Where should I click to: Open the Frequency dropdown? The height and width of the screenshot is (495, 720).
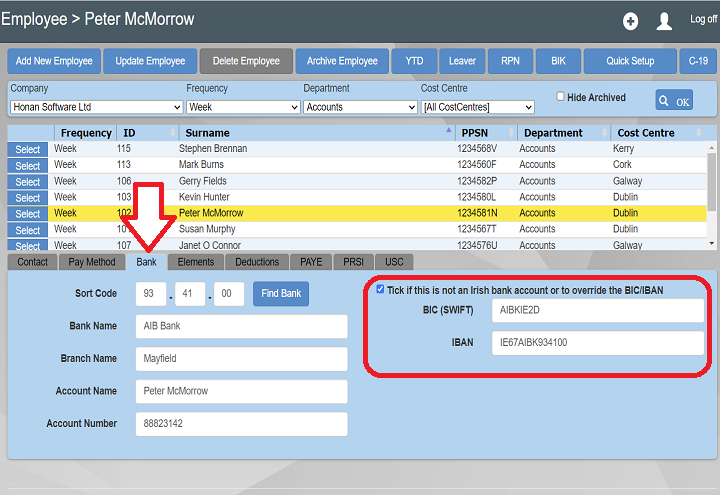(x=240, y=107)
